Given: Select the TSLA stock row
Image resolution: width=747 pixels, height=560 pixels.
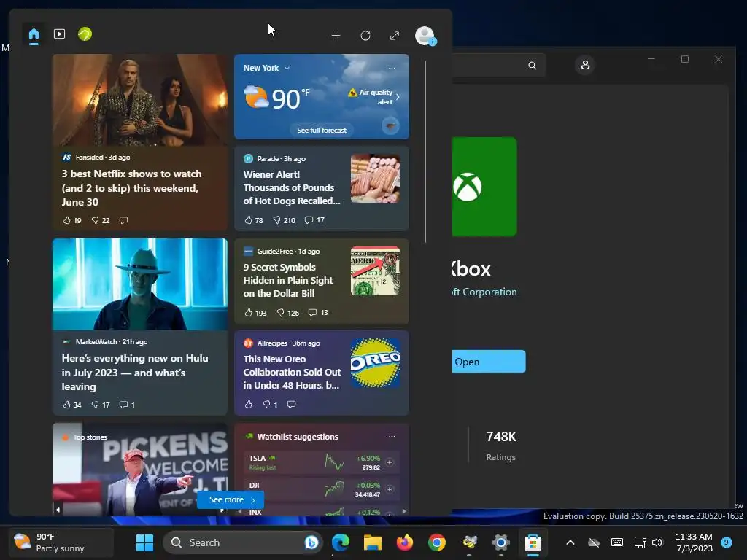Looking at the screenshot, I should [x=322, y=462].
